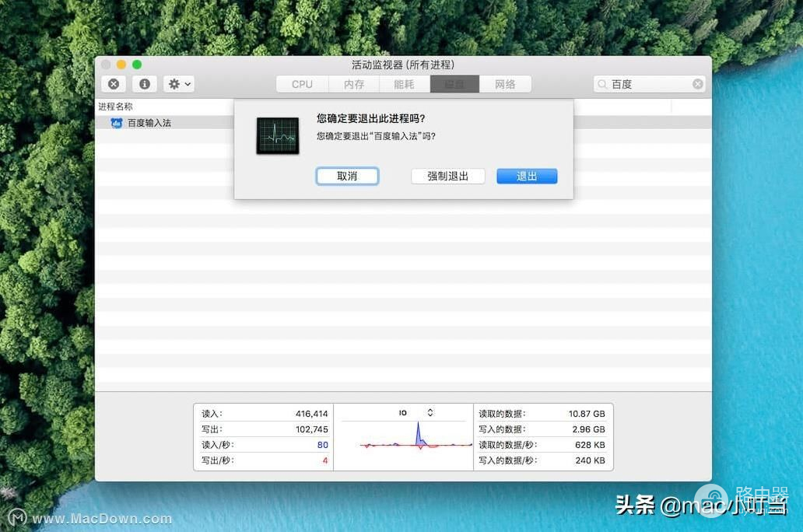Open the IO graph type selector
The width and height of the screenshot is (803, 532).
pyautogui.click(x=430, y=413)
